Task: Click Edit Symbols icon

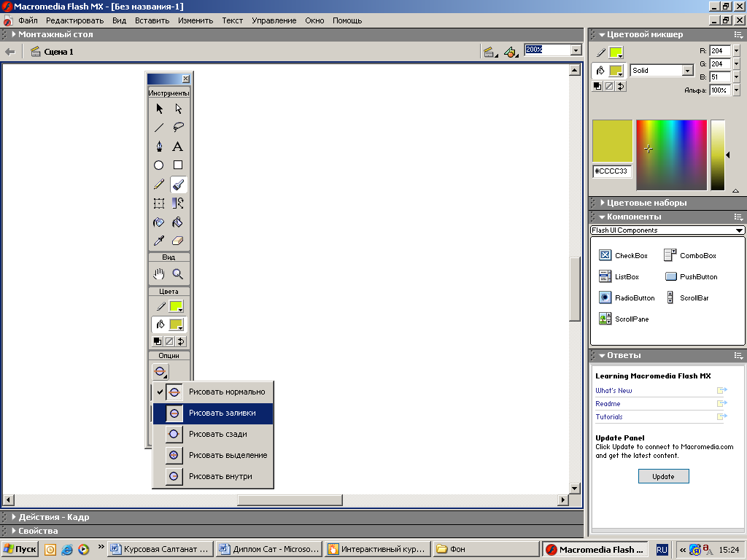Action: click(x=511, y=52)
